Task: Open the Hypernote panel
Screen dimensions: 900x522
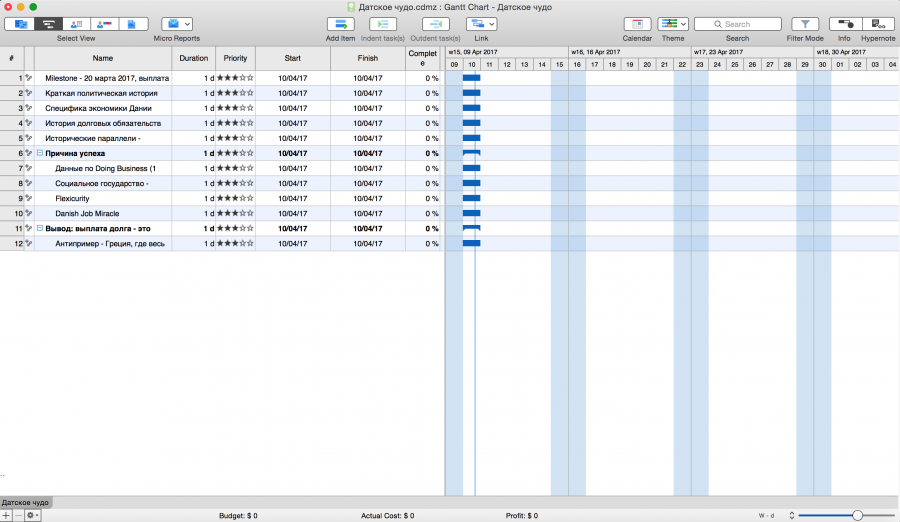Action: 878,24
